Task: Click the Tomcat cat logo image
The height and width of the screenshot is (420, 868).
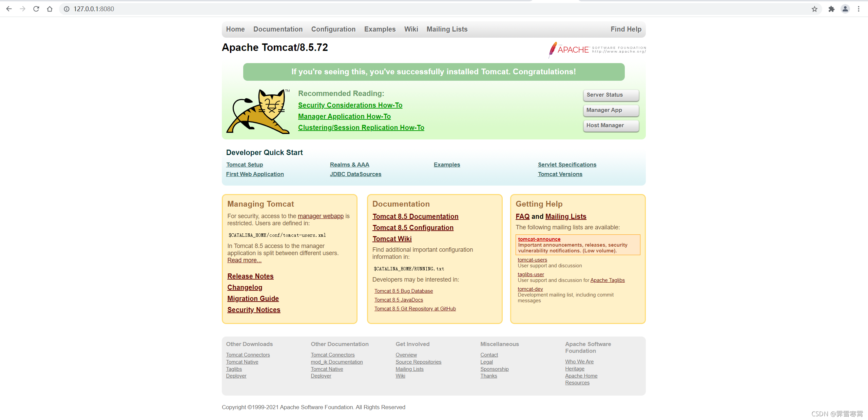Action: tap(258, 111)
